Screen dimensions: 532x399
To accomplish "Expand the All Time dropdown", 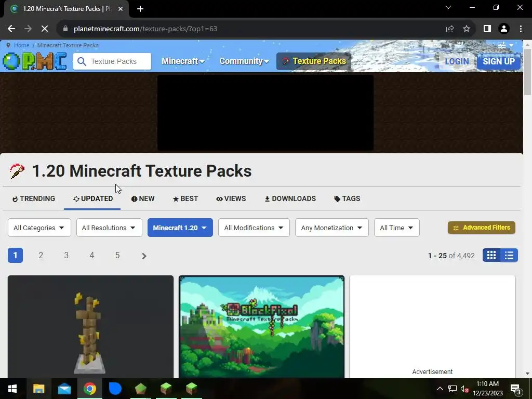I will click(x=396, y=228).
